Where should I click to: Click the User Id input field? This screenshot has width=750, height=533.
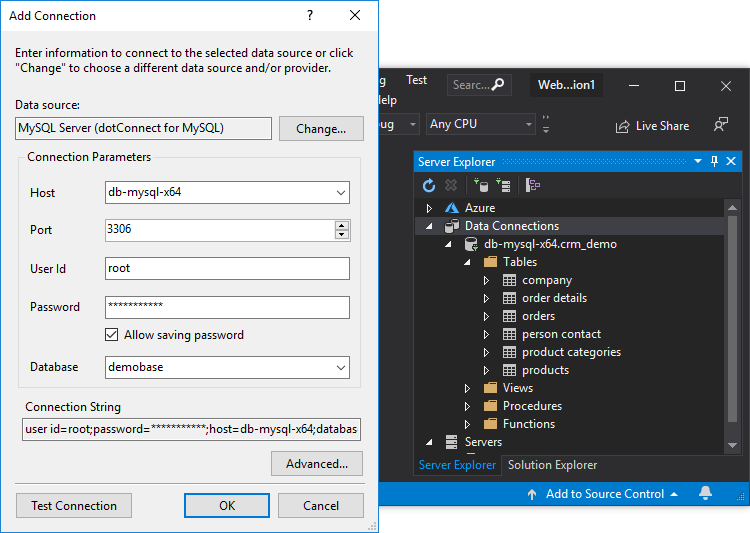227,268
